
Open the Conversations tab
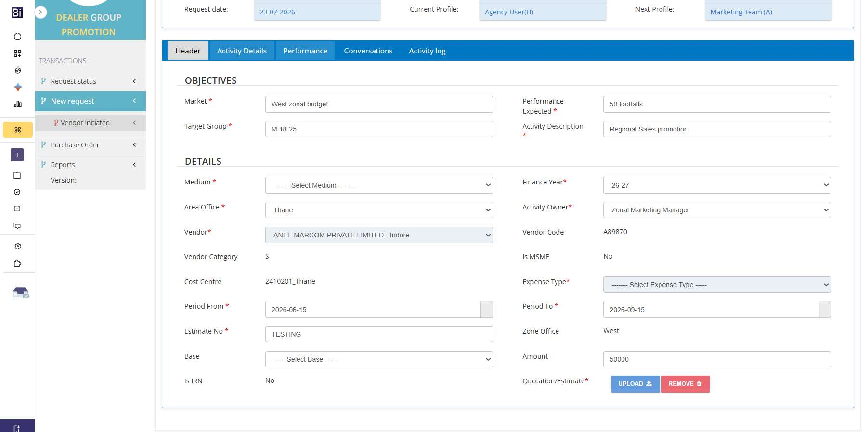coord(368,51)
